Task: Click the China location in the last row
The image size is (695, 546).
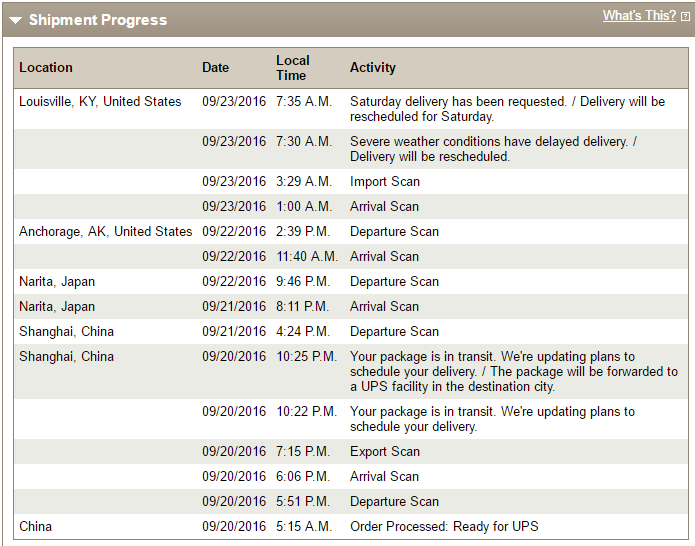Action: pos(36,527)
